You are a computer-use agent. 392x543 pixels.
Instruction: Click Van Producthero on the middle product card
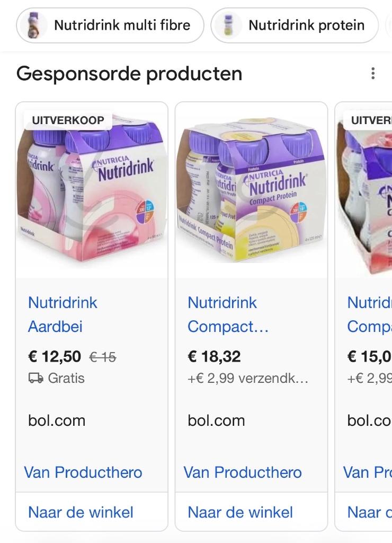point(243,472)
